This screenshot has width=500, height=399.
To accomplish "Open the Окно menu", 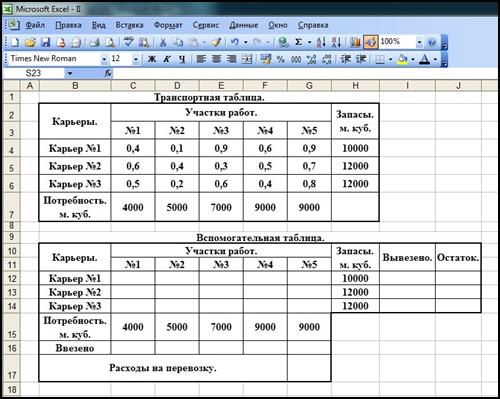I will click(x=278, y=25).
